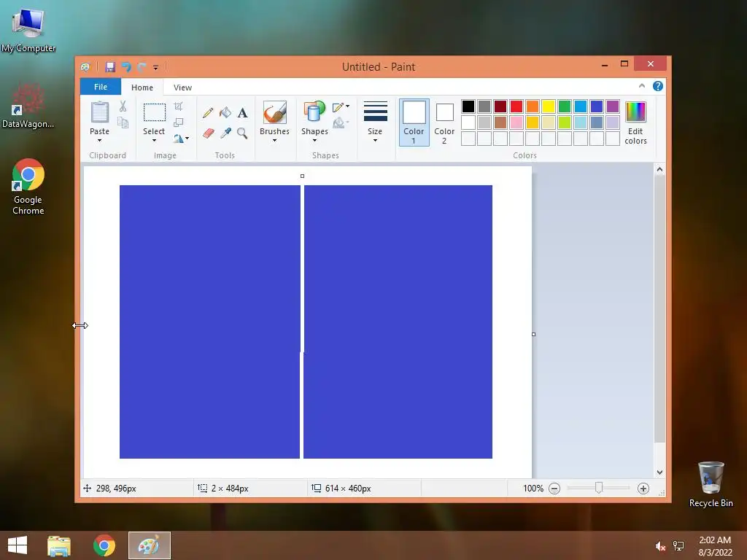Pick the brown color swatch
The image size is (747, 560).
tap(500, 122)
